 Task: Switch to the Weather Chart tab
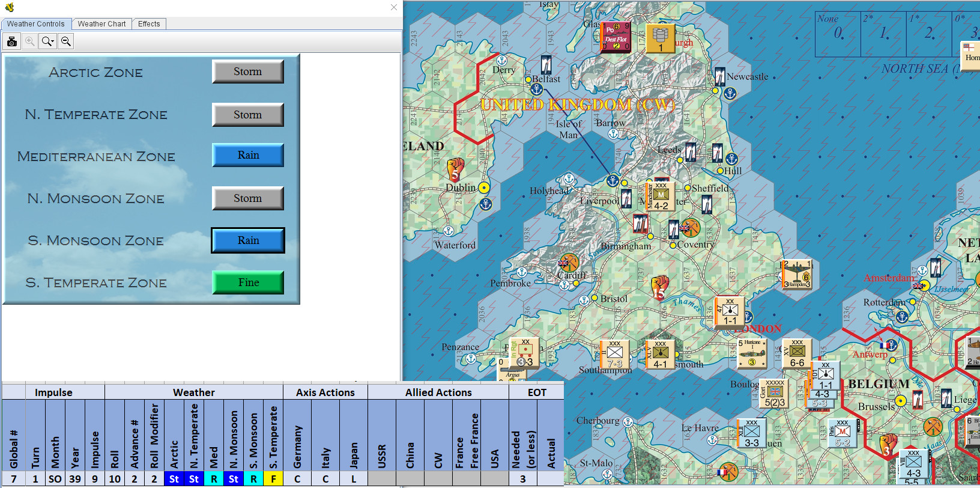(101, 24)
